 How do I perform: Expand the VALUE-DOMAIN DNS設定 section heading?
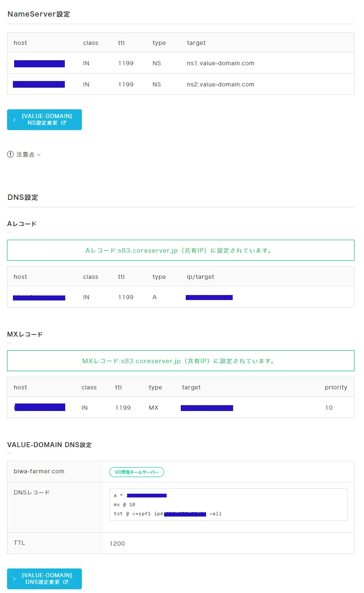pyautogui.click(x=49, y=445)
